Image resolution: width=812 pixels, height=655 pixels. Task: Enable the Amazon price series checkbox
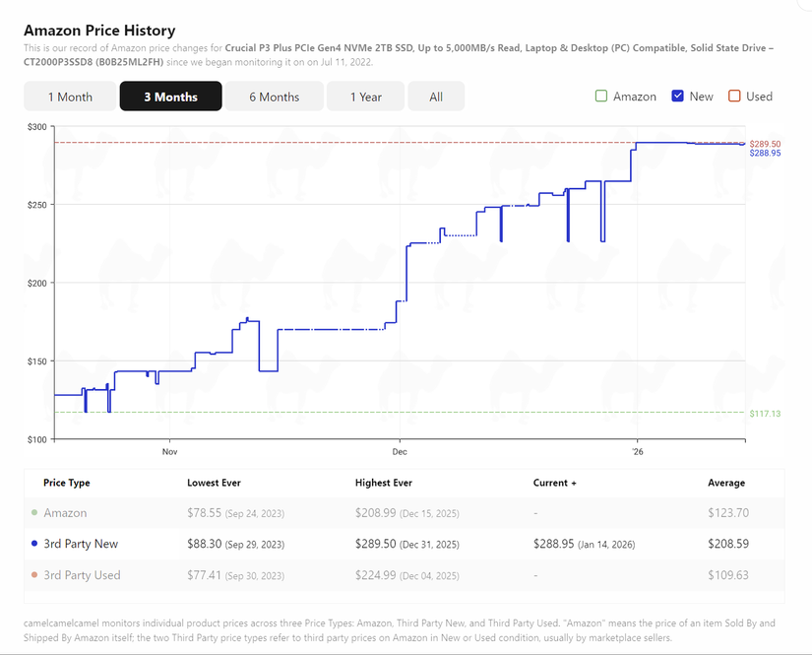(601, 97)
